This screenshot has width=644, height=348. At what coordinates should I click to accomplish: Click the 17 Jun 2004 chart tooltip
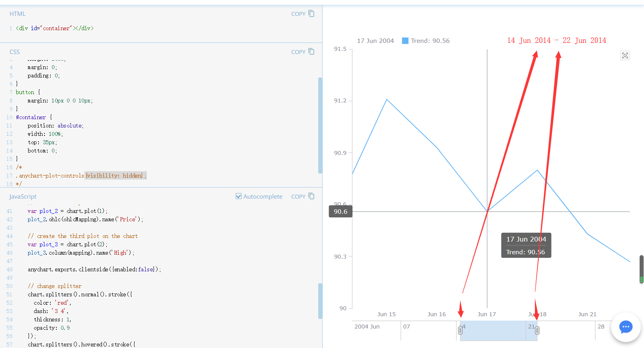coord(526,245)
